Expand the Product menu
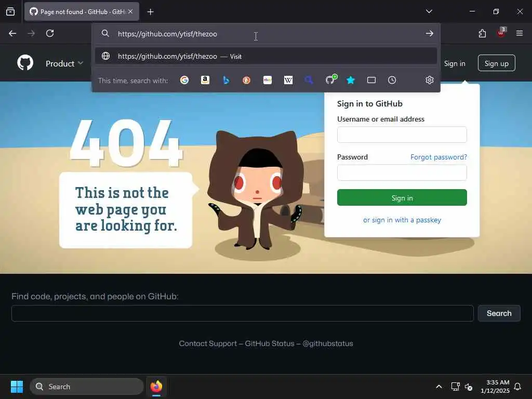 64,63
